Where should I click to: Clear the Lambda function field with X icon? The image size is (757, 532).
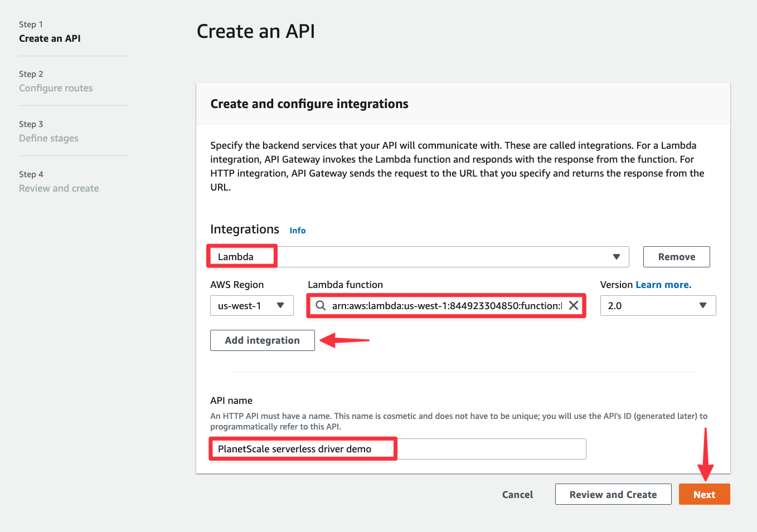573,305
